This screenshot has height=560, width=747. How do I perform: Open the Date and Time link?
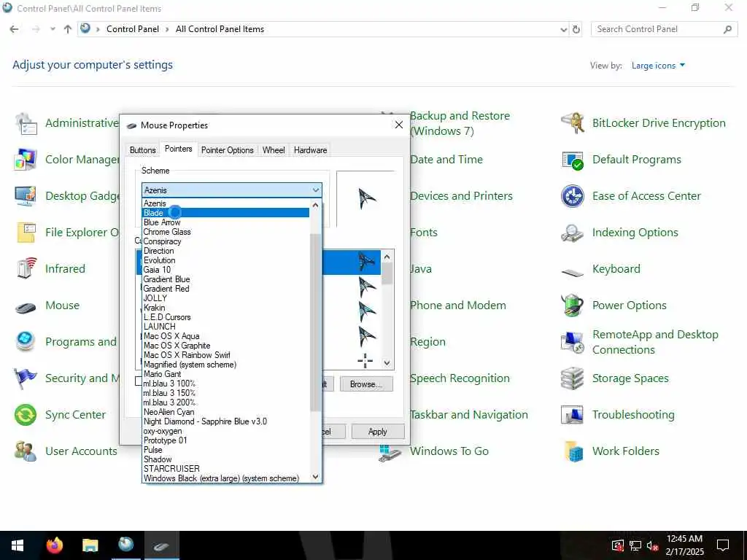coord(446,160)
